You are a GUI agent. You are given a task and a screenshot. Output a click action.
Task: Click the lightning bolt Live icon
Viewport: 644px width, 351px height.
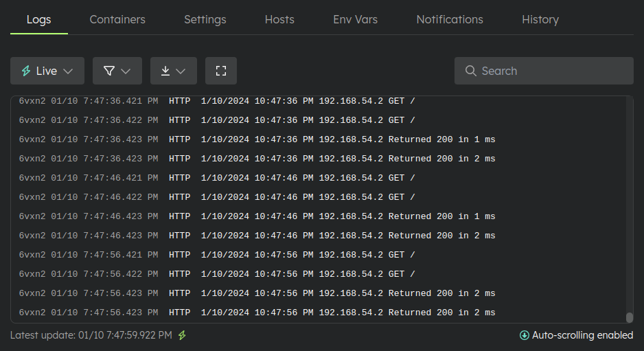26,71
